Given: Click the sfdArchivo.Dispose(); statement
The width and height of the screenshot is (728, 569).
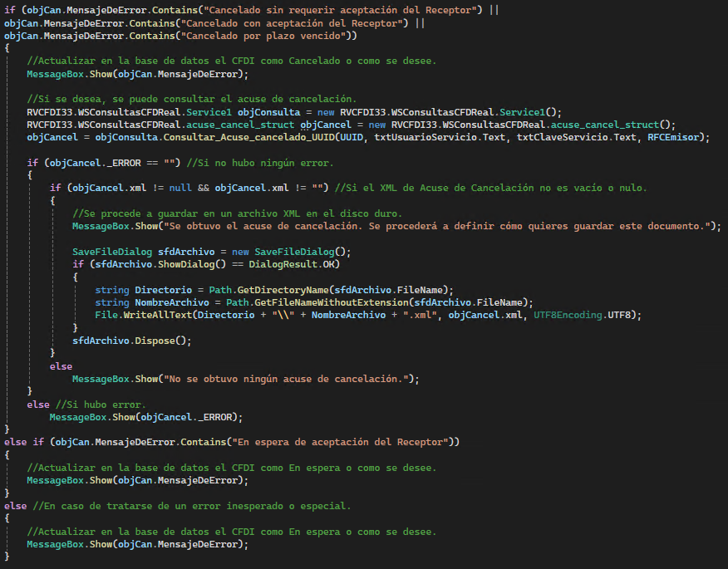Looking at the screenshot, I should click(132, 341).
